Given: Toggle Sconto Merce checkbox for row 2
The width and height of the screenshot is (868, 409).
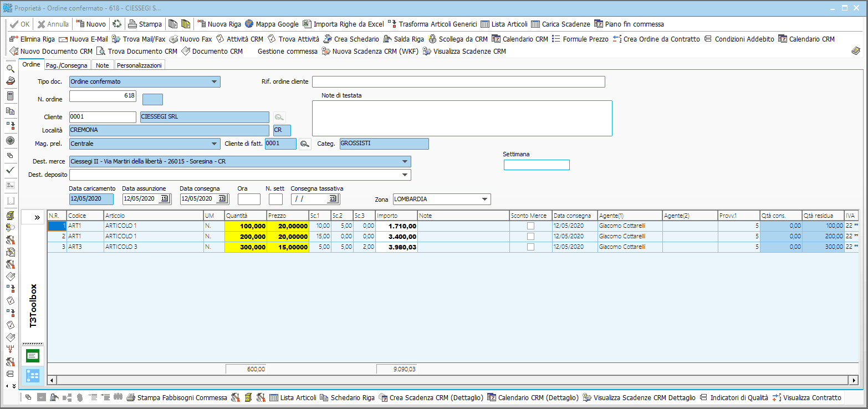Looking at the screenshot, I should (x=530, y=237).
